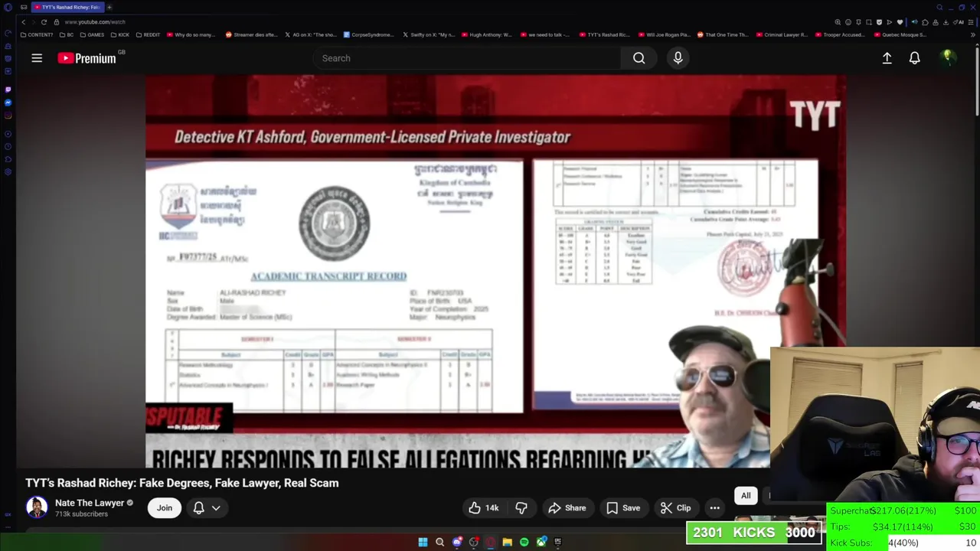980x551 pixels.
Task: Open 'CorpseSyndrome' bookmark
Action: coord(369,34)
